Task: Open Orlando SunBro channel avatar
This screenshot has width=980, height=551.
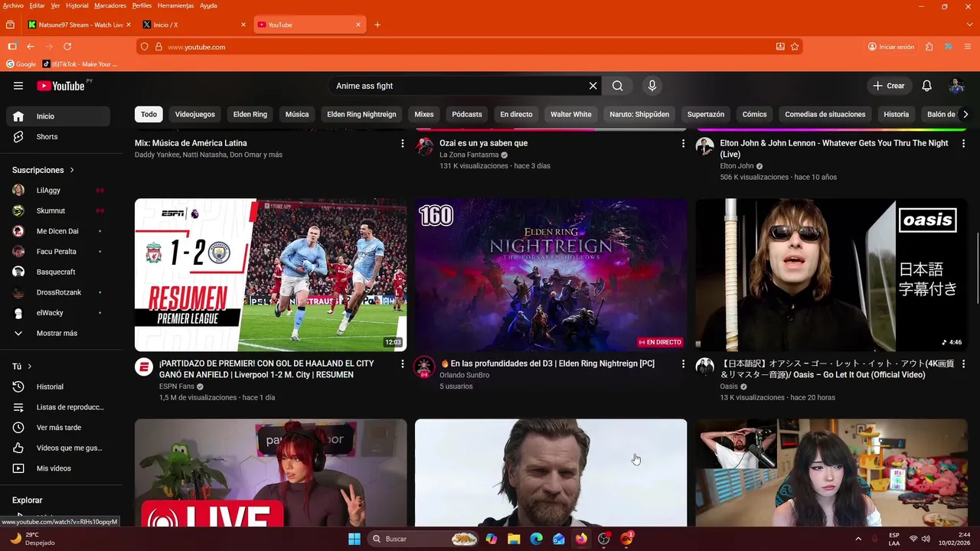Action: (424, 367)
